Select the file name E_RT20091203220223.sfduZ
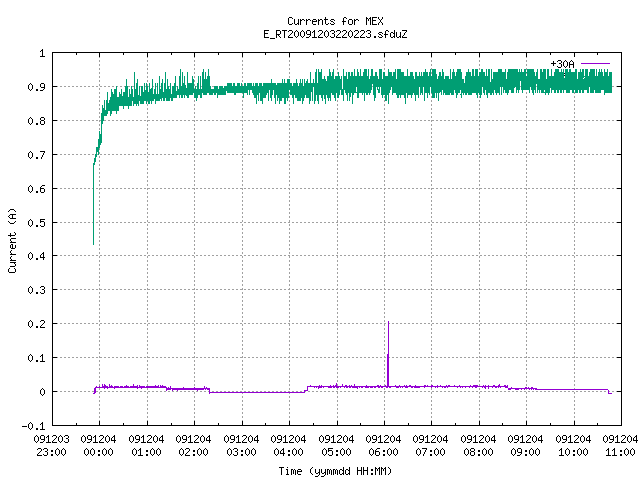640x480 pixels. [x=335, y=34]
